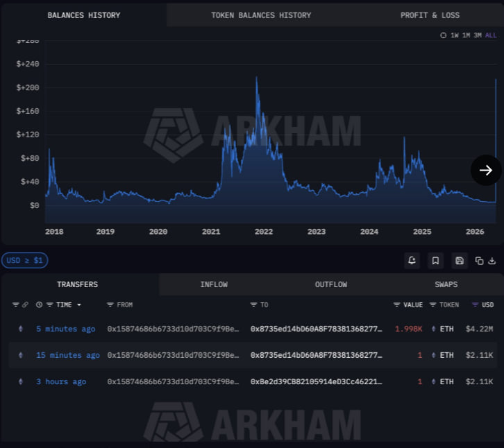
Task: Click Ethereum chain icon in 15 minutes ago row
Action: click(21, 355)
